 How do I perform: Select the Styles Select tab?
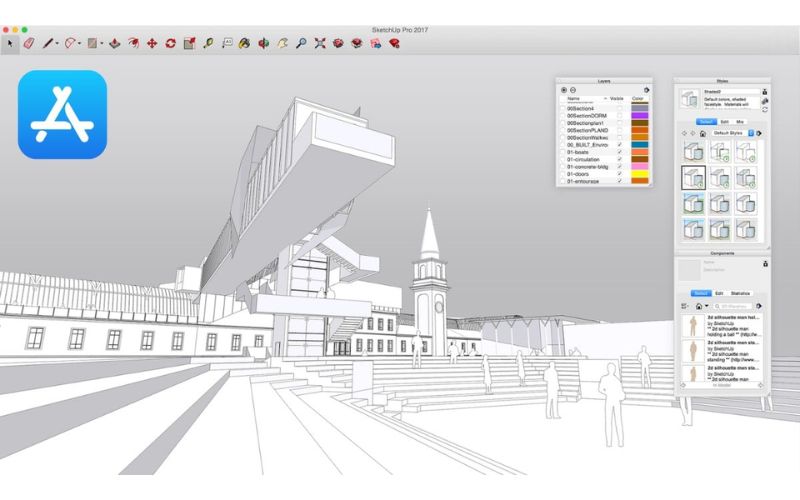[x=706, y=122]
